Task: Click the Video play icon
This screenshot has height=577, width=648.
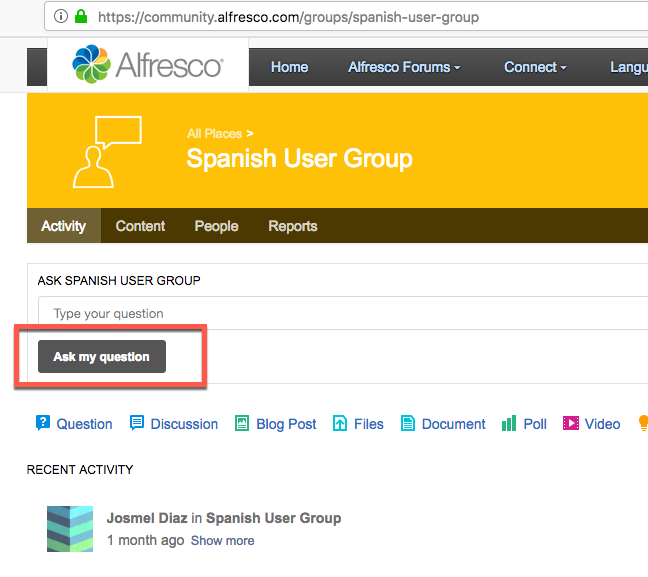Action: [x=571, y=423]
